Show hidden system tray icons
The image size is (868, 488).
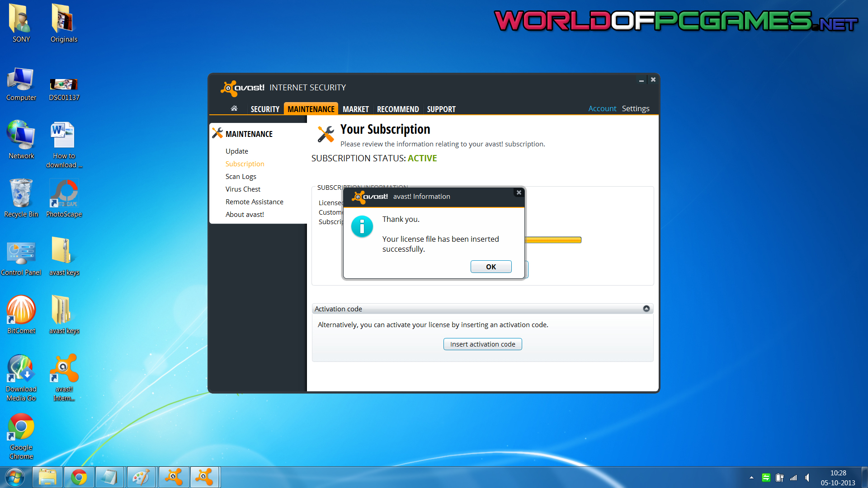pyautogui.click(x=751, y=478)
